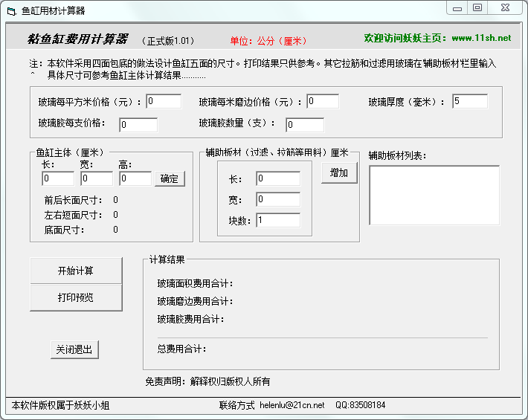Focus the auxiliary panel 长 field
Image resolution: width=528 pixels, height=420 pixels.
[x=278, y=178]
